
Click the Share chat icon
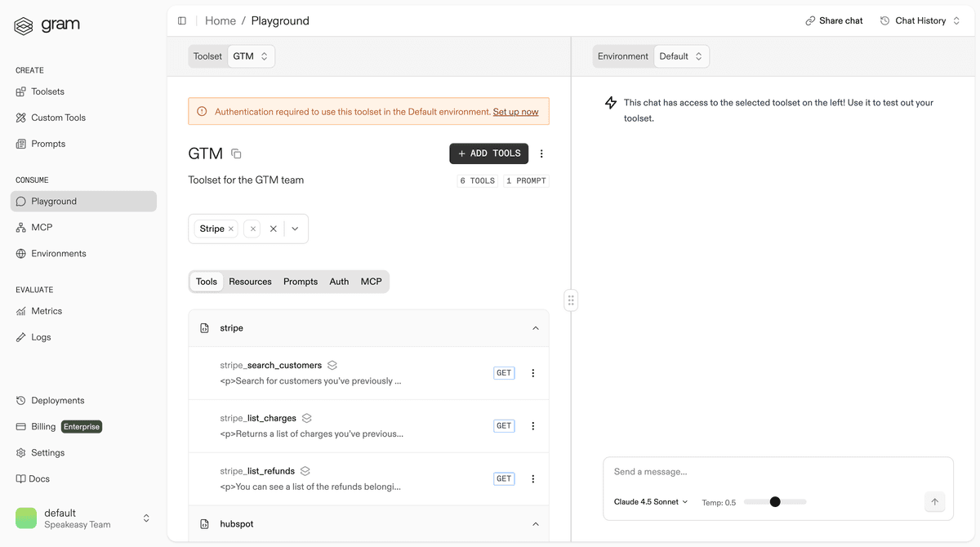(x=811, y=20)
